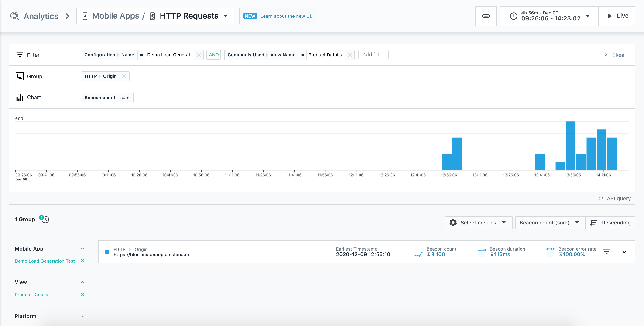Start Live mode with the play button
Image resolution: width=644 pixels, height=326 pixels.
coord(617,16)
